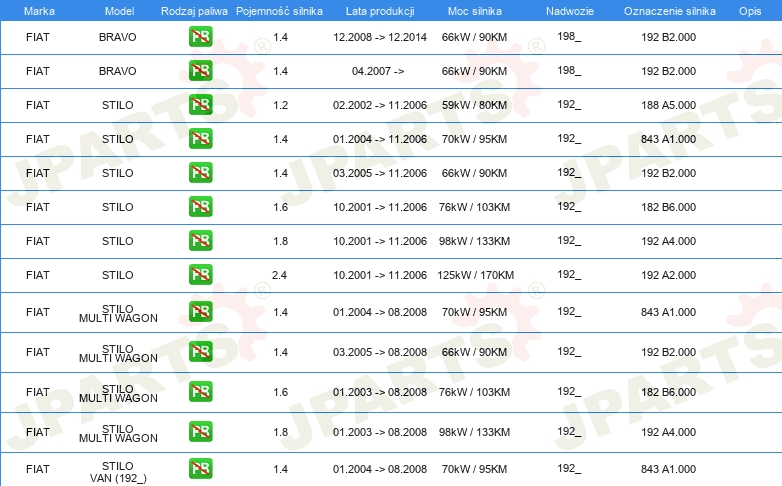
Task: Select the production dates 03.2005 -> 11.2006
Action: pos(380,173)
